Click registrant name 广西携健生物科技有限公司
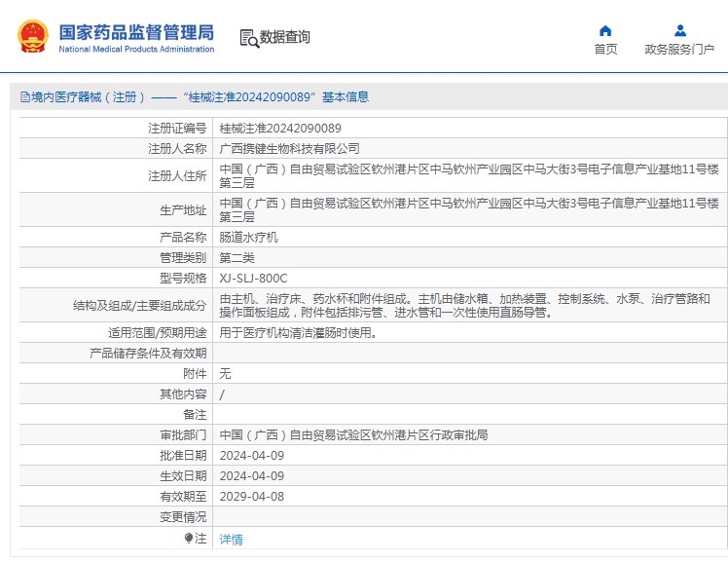The width and height of the screenshot is (728, 563). (x=290, y=148)
